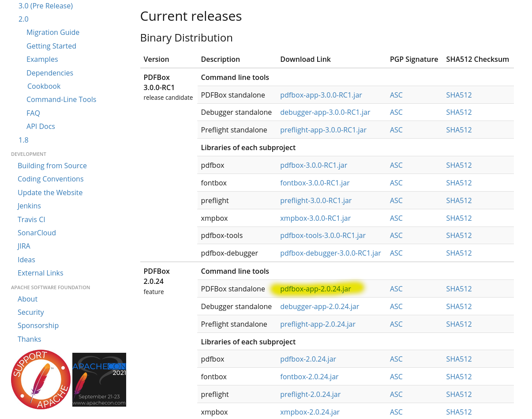
Task: Open the Examples sidebar link
Action: [x=42, y=59]
